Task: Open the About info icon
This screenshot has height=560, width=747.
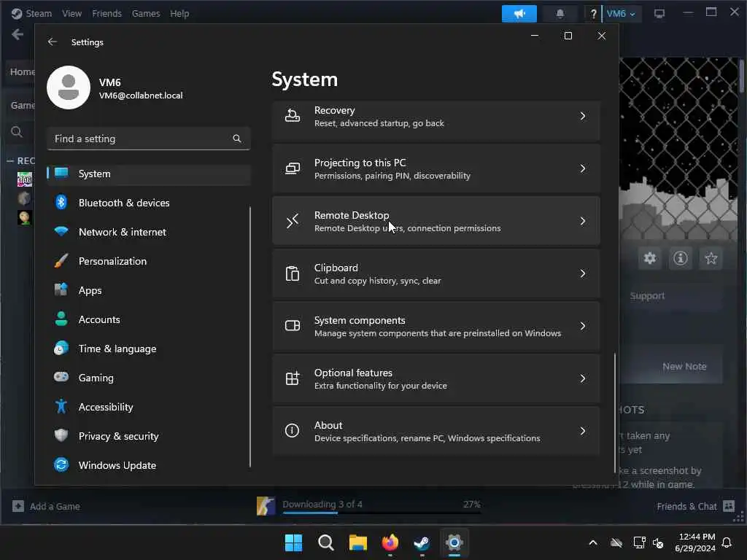Action: coord(292,430)
